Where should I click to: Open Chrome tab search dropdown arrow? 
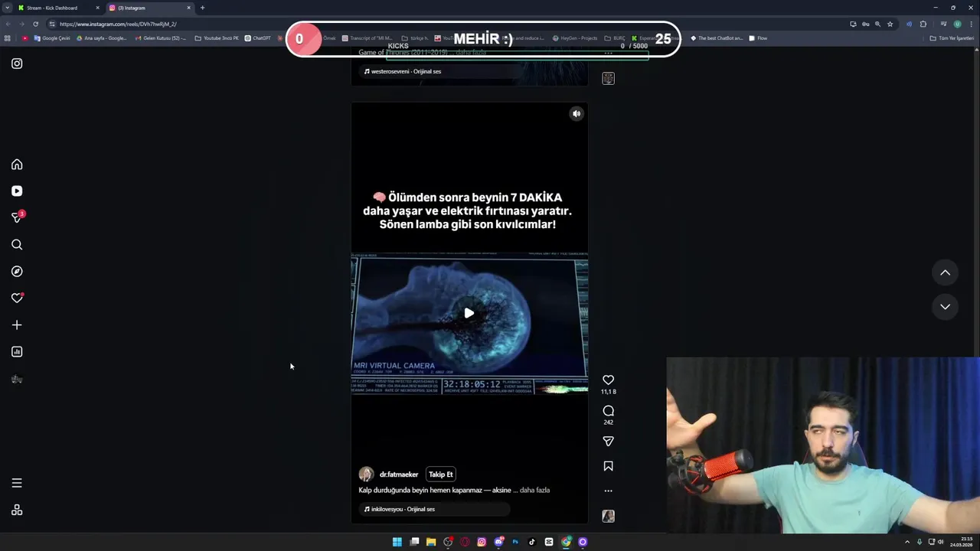coord(7,8)
